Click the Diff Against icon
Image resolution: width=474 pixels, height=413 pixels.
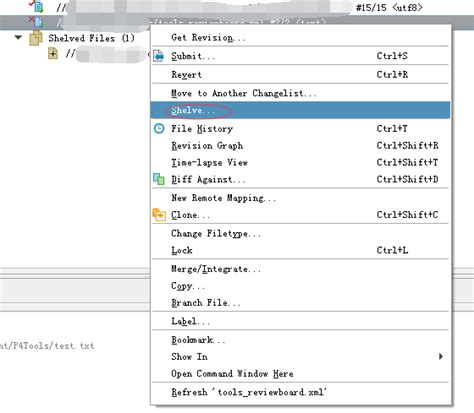tap(159, 179)
